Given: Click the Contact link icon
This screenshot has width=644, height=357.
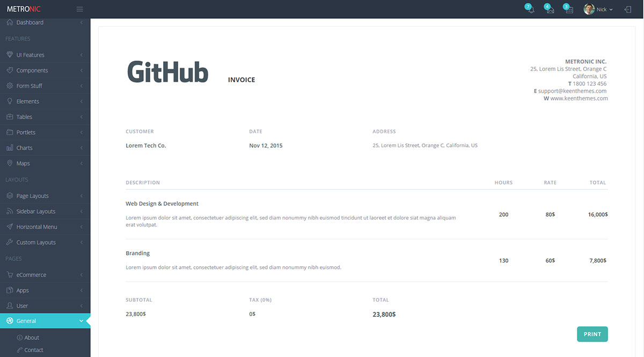Looking at the screenshot, I should (x=20, y=350).
